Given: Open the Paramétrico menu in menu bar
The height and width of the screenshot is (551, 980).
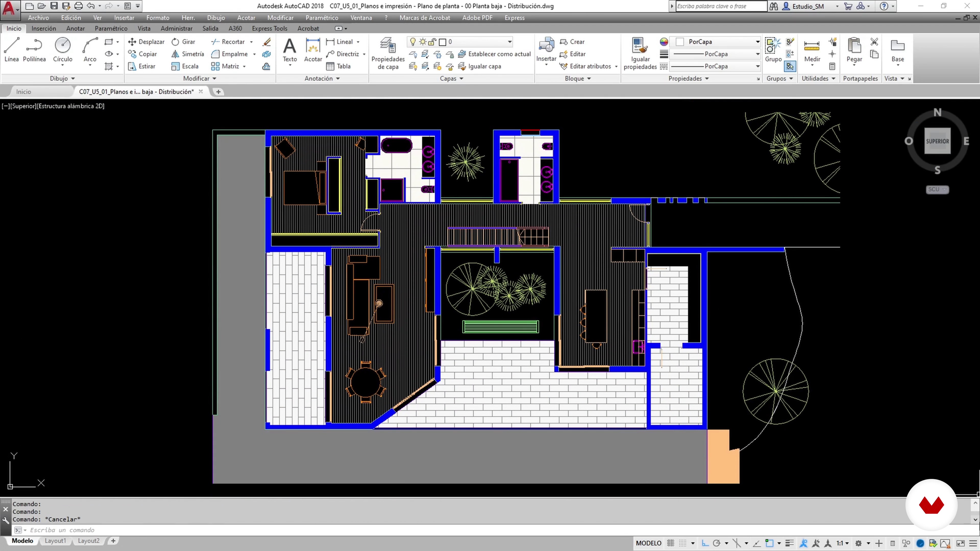Looking at the screenshot, I should 322,18.
